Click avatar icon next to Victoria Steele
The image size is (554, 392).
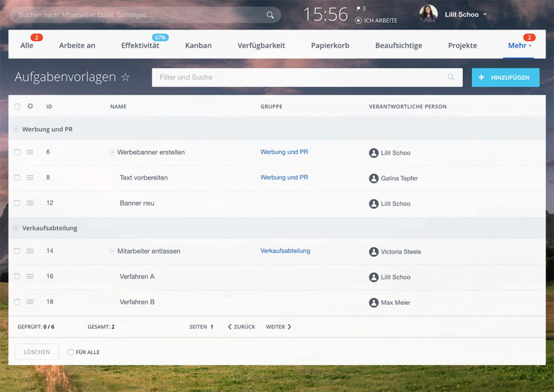373,251
